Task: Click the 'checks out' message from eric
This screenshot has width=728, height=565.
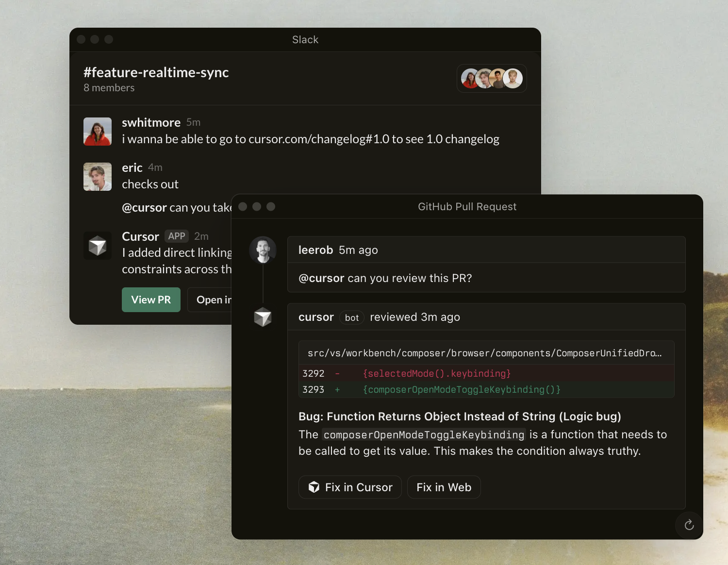Action: [150, 184]
